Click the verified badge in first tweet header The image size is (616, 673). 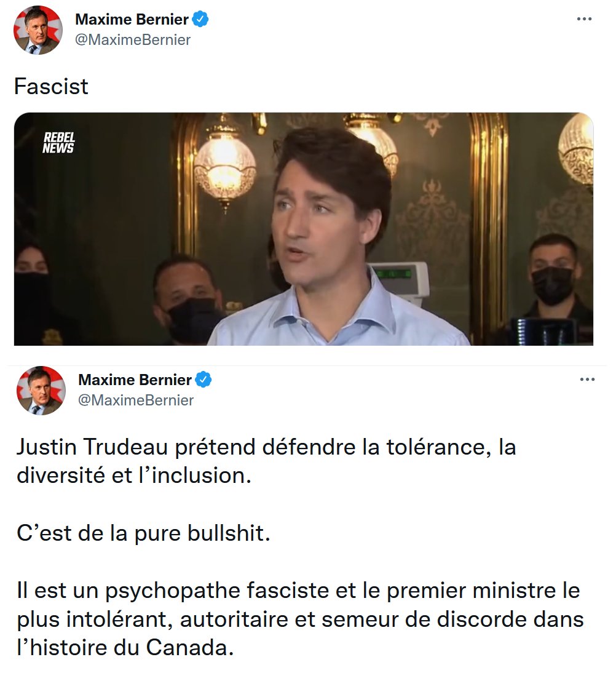[200, 19]
